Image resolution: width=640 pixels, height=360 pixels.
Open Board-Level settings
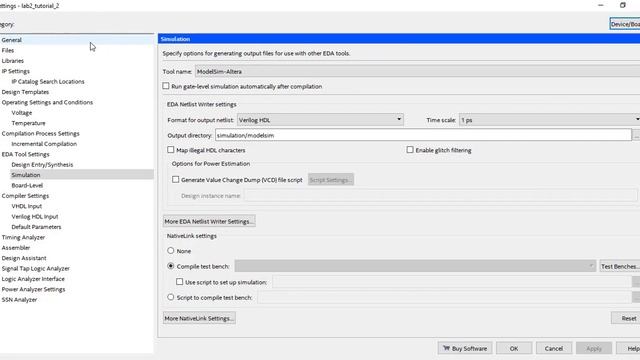click(27, 185)
